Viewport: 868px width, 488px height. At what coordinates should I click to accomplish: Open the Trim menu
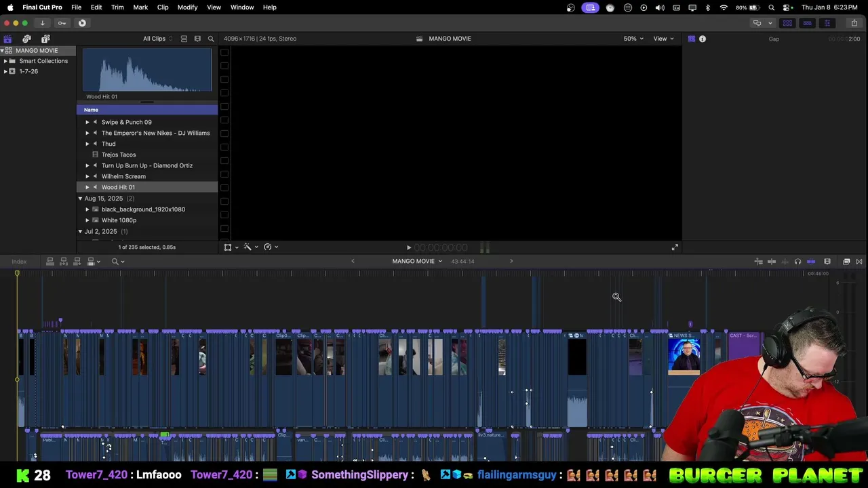[117, 7]
